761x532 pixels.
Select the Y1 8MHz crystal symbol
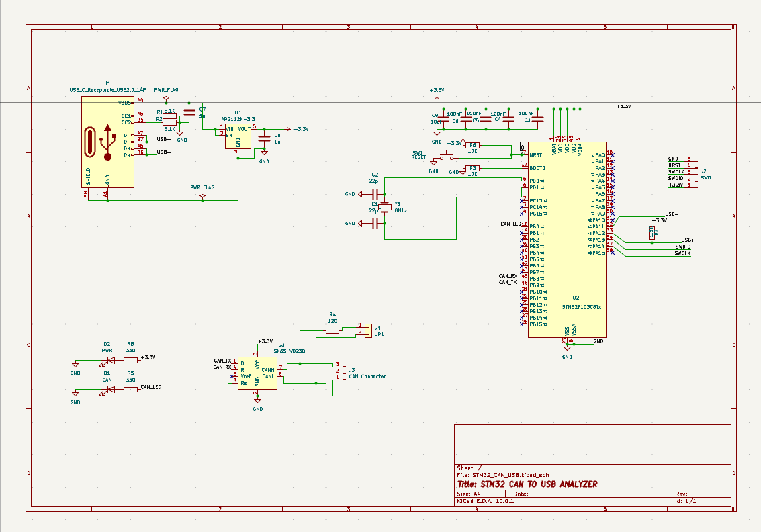pyautogui.click(x=384, y=208)
